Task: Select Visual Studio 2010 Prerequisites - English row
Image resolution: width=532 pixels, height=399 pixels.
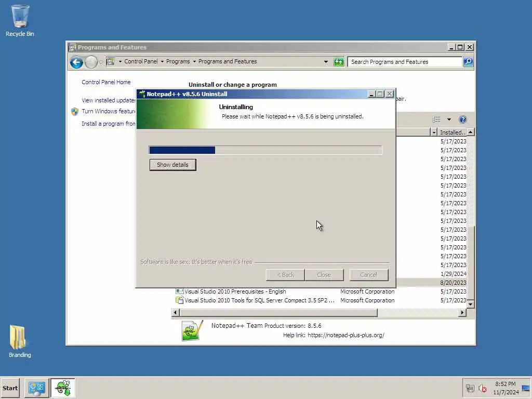Action: coord(321,291)
